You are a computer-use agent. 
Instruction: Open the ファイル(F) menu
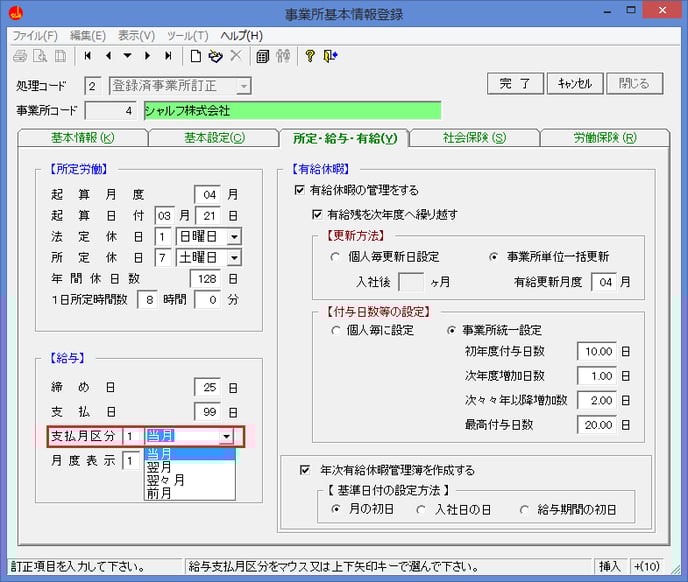point(35,36)
